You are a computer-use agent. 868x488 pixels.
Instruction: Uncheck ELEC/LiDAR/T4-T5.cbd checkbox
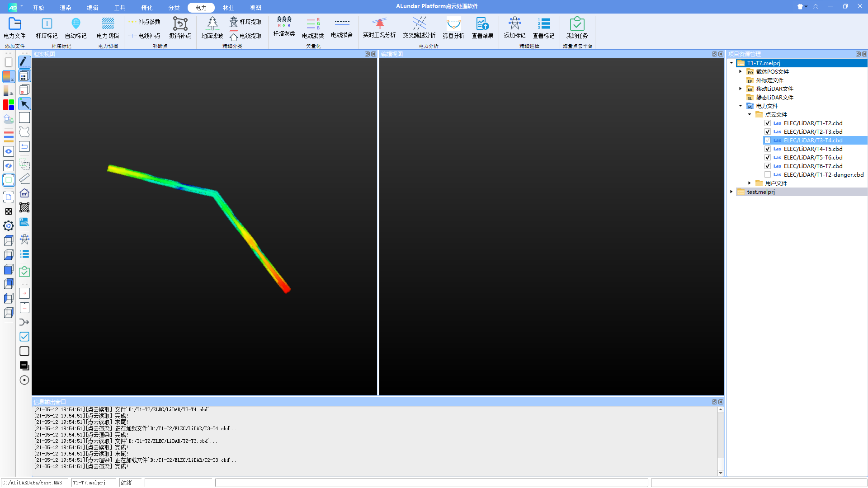[768, 149]
